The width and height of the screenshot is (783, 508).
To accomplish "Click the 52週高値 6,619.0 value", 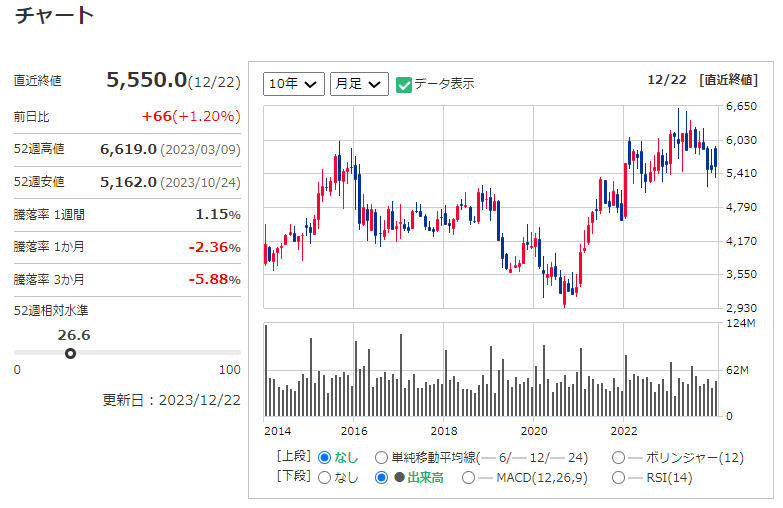I will [128, 149].
